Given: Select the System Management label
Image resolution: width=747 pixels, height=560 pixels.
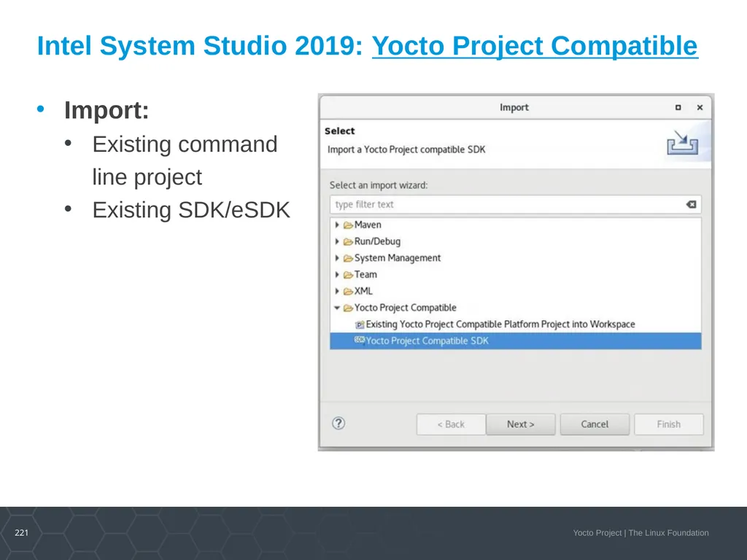Looking at the screenshot, I should coord(398,258).
